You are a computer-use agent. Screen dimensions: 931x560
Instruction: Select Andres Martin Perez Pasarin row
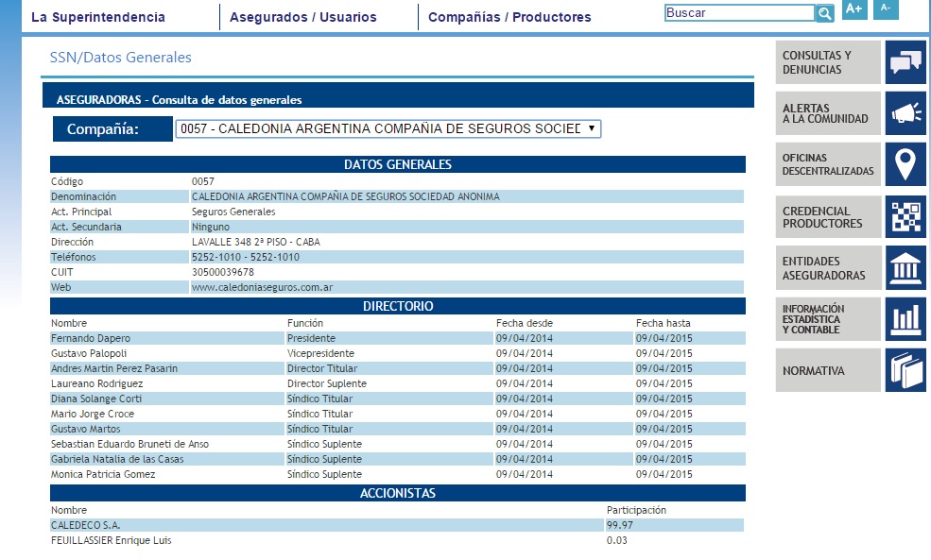(x=397, y=368)
